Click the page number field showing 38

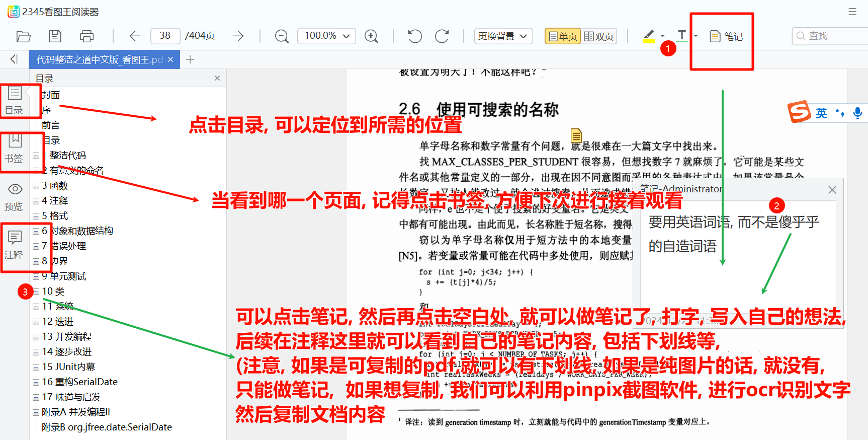(x=165, y=36)
